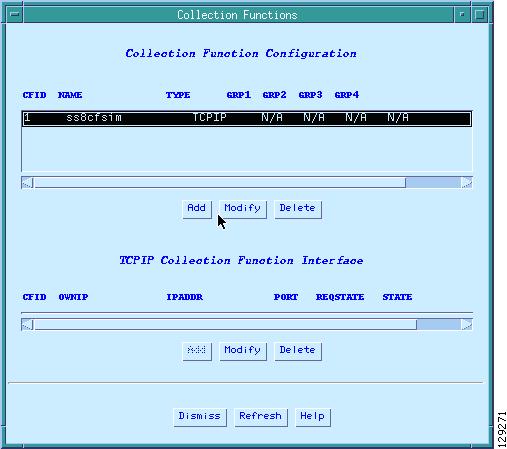Click the Collection Functions title bar
The height and width of the screenshot is (449, 507).
tap(237, 15)
